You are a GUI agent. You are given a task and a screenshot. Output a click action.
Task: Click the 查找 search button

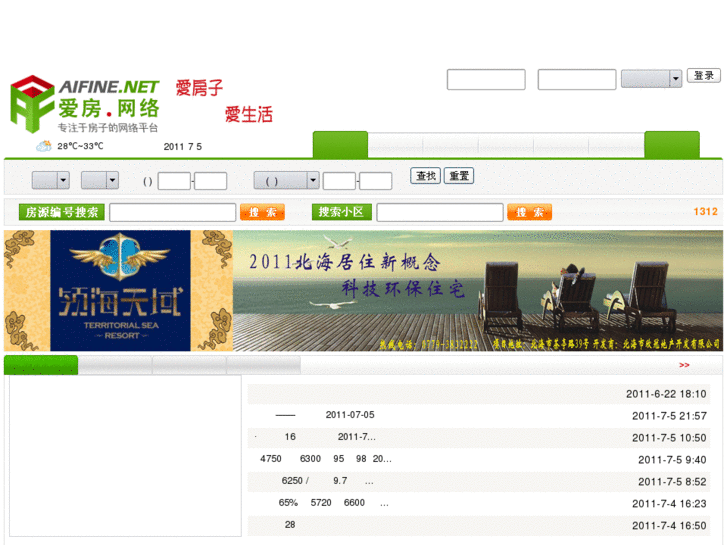[x=426, y=176]
